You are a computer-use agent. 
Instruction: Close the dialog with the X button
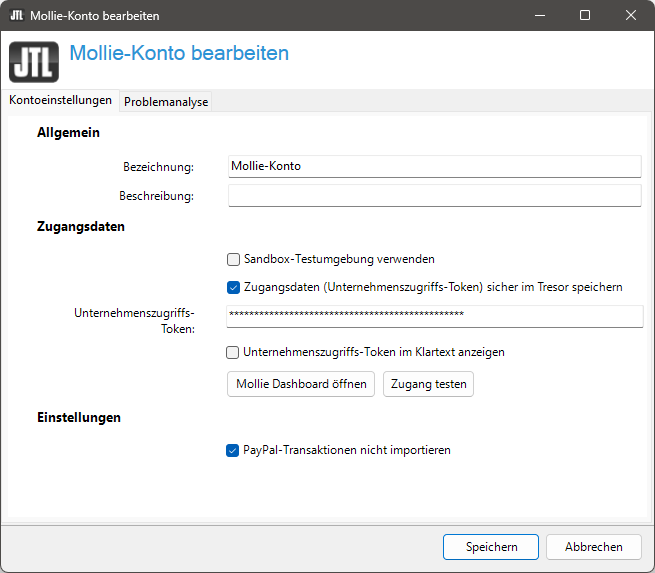point(631,16)
